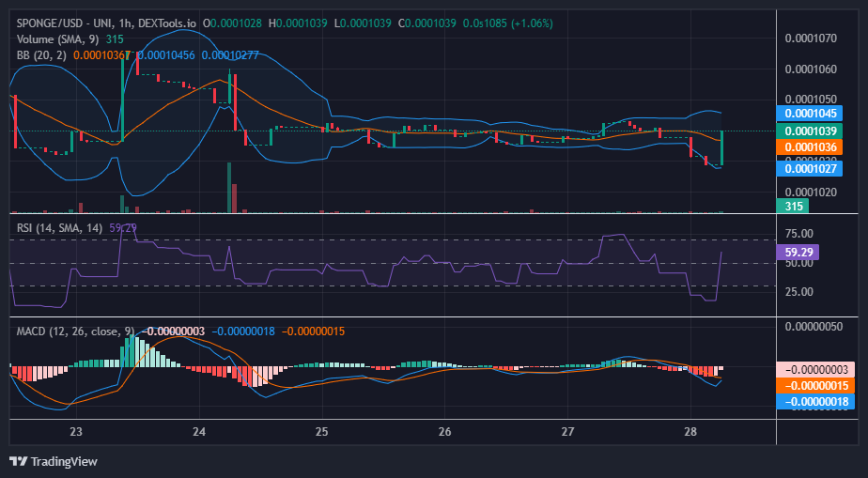Click the date 23 on time axis
Viewport: 868px width, 478px height.
pyautogui.click(x=76, y=432)
